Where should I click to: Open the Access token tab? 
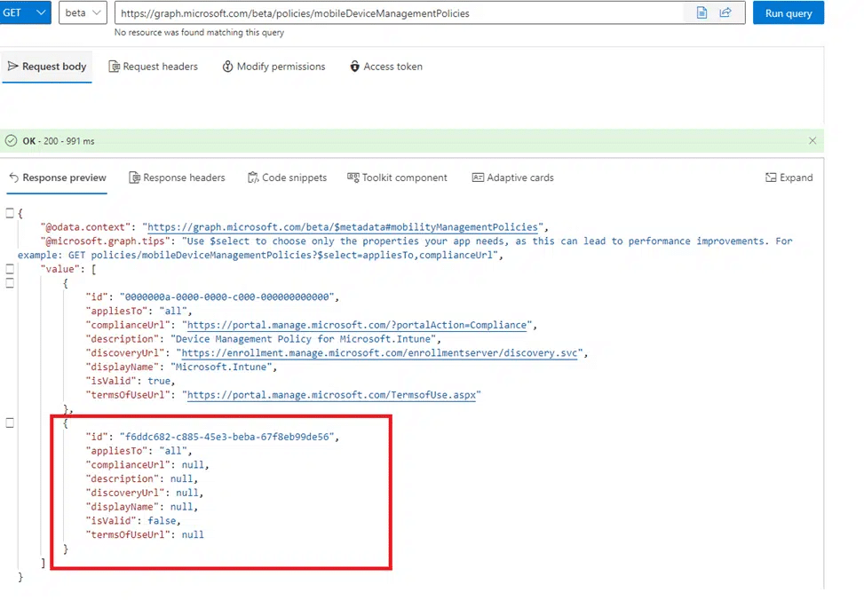(x=385, y=67)
